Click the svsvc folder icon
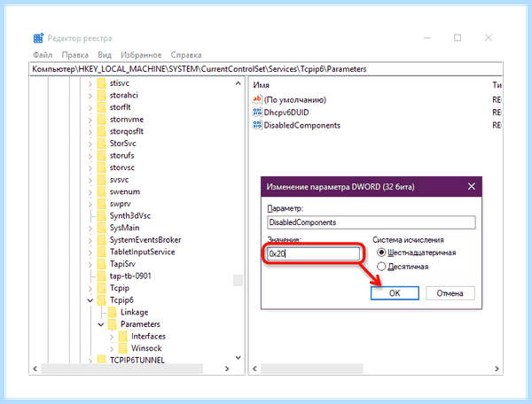 click(x=101, y=180)
